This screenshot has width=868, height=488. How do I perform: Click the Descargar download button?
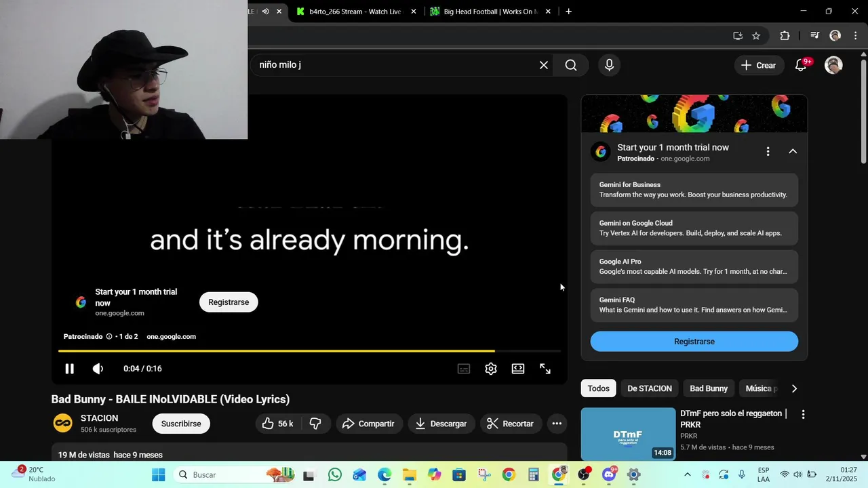[x=441, y=424]
